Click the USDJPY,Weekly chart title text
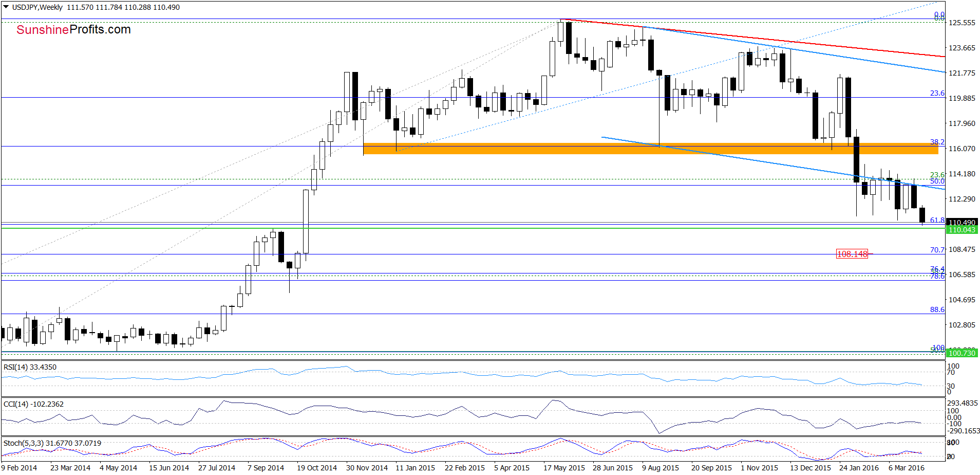The height and width of the screenshot is (475, 980). pyautogui.click(x=37, y=7)
